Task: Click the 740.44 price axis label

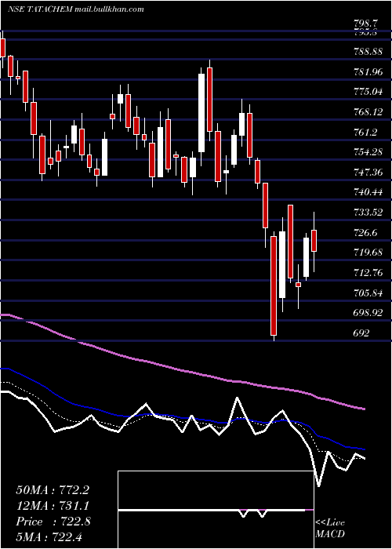Action: coord(368,192)
